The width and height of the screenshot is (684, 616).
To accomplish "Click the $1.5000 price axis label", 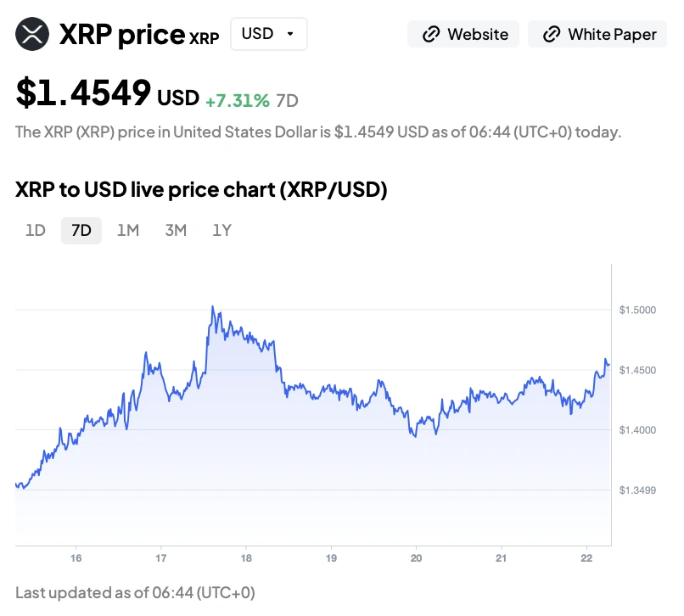I will [x=636, y=311].
